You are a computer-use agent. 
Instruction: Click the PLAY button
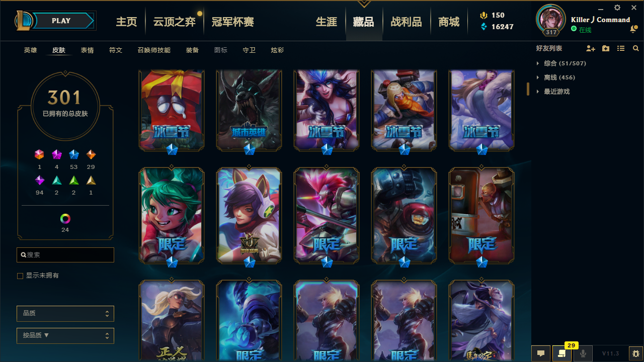coord(61,21)
